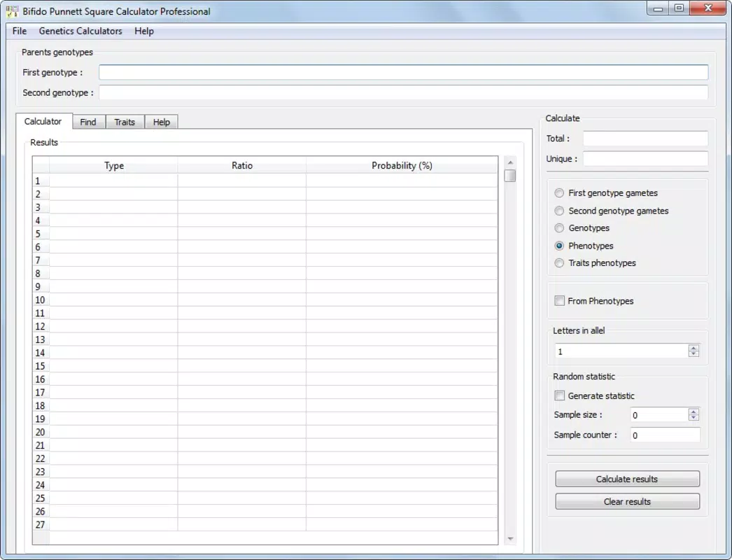Open the Genetics Calculators menu
Screen dimensions: 732x560
[x=80, y=31]
